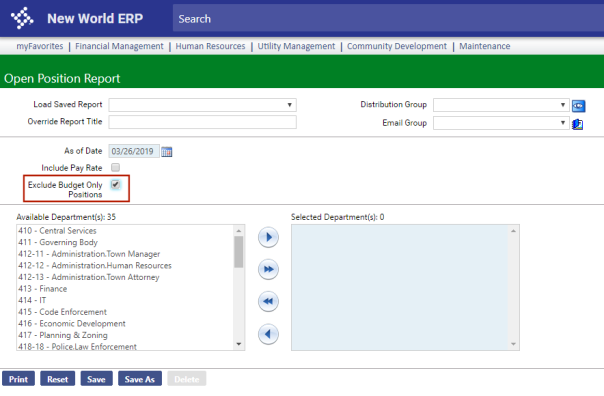The image size is (604, 396).
Task: Enable the Include Pay Rate checkbox
Action: (x=115, y=167)
